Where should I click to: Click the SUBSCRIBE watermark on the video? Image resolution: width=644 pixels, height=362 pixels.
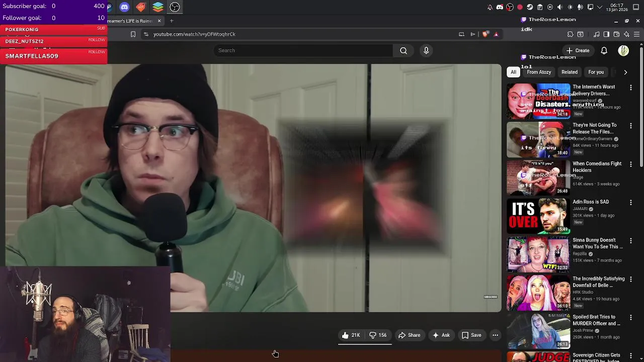491,297
